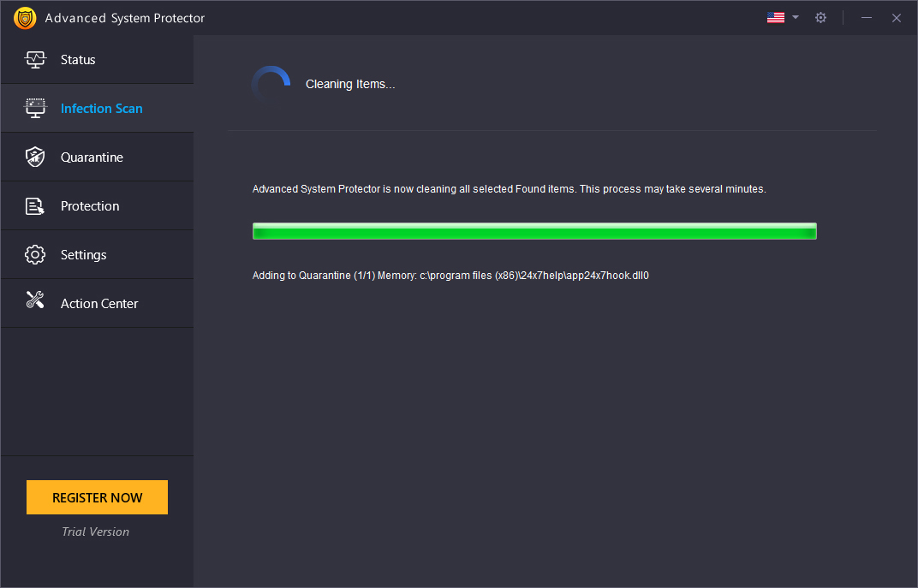The height and width of the screenshot is (588, 918).
Task: Click the Trial Version label
Action: pyautogui.click(x=95, y=532)
